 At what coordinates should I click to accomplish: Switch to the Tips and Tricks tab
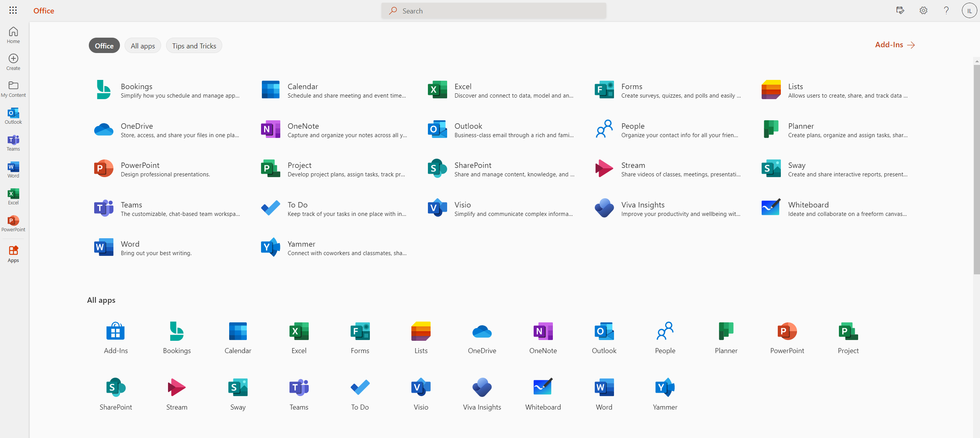pos(194,46)
